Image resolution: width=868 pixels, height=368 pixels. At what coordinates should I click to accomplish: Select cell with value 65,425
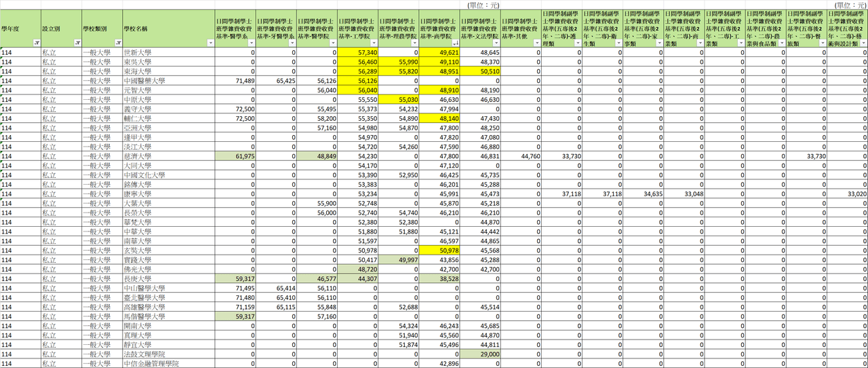pyautogui.click(x=277, y=81)
